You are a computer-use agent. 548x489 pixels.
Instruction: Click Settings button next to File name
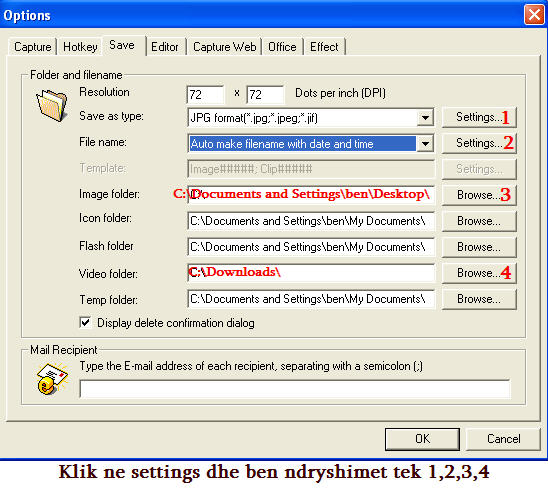(479, 143)
